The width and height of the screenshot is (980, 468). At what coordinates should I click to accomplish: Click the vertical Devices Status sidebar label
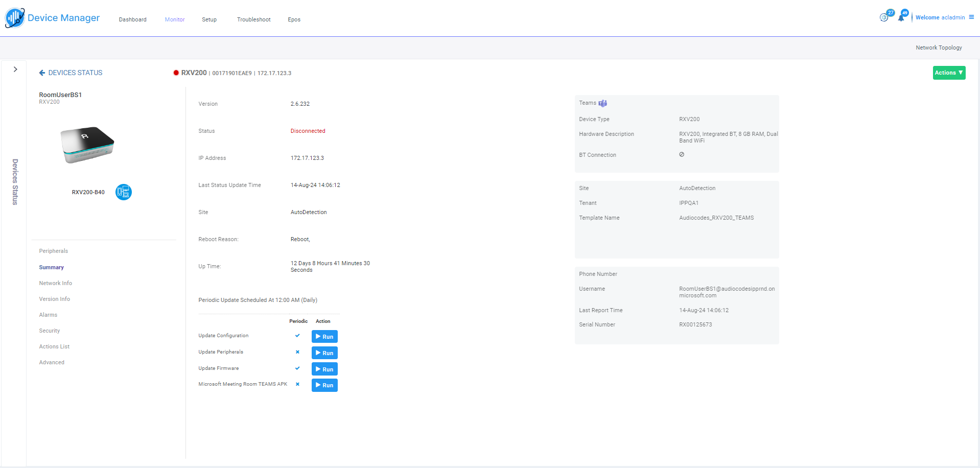[x=15, y=182]
